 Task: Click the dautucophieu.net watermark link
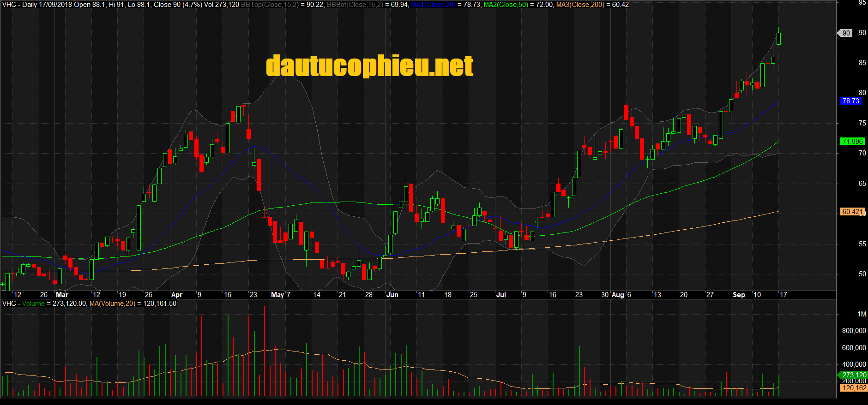coord(369,66)
